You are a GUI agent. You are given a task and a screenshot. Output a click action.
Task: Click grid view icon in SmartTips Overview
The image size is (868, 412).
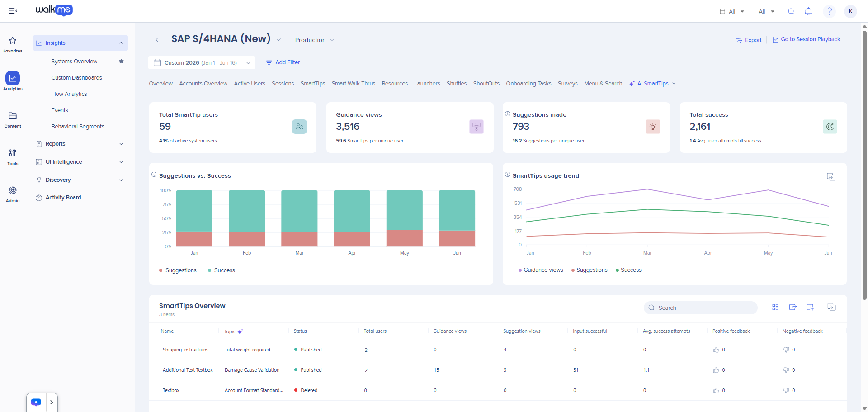[775, 307]
